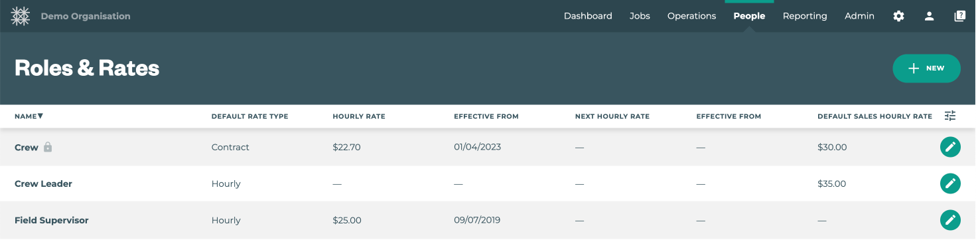Click the Demo Organisation name
Viewport: 980px width, 242px height.
click(x=86, y=16)
